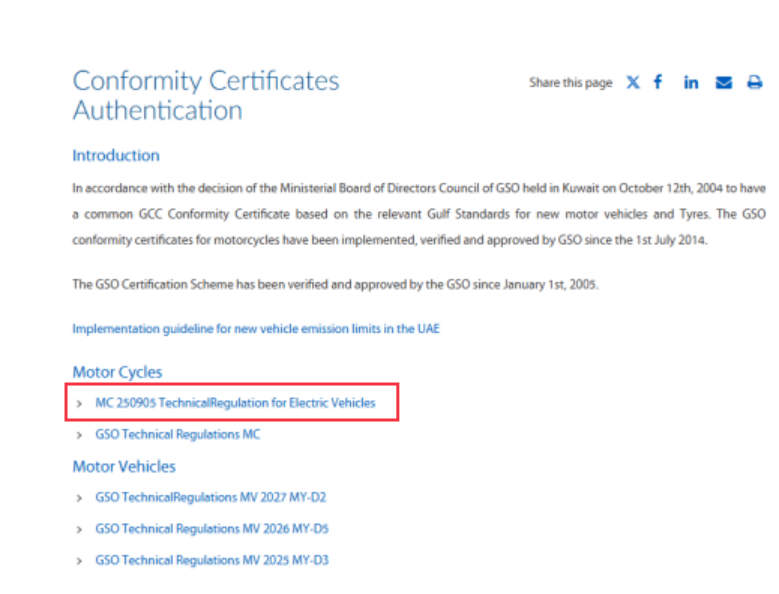Open GSO TechnicalRegulations MV 2027 MY-D2
The image size is (779, 594).
pyautogui.click(x=211, y=497)
